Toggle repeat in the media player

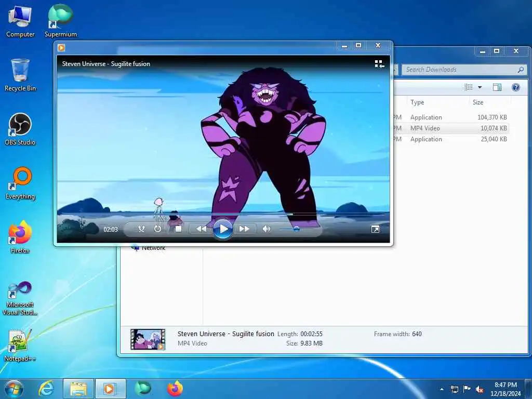click(157, 229)
